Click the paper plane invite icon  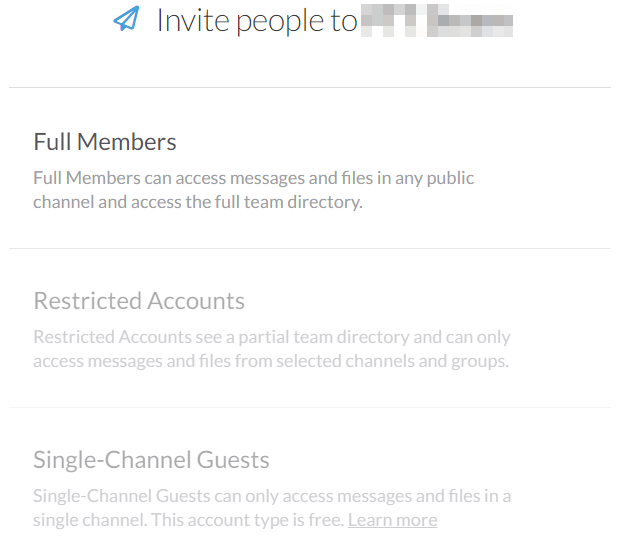pyautogui.click(x=126, y=20)
